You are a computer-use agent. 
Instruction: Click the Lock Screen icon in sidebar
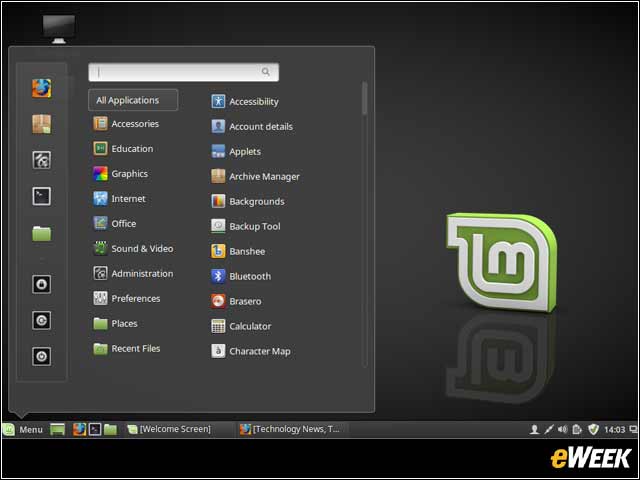pos(42,284)
